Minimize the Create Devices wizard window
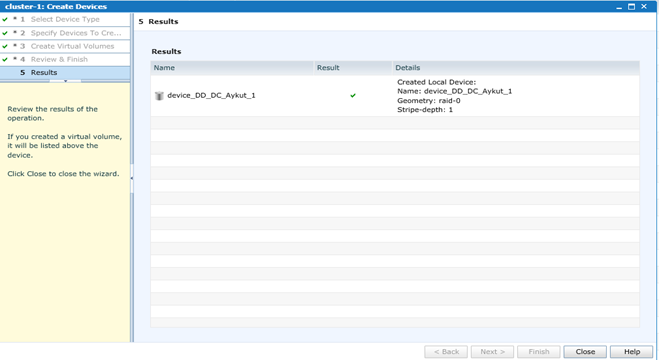659x360 pixels. (x=619, y=7)
